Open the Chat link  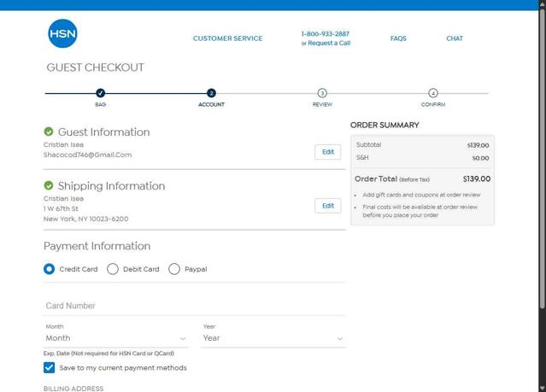pos(455,38)
